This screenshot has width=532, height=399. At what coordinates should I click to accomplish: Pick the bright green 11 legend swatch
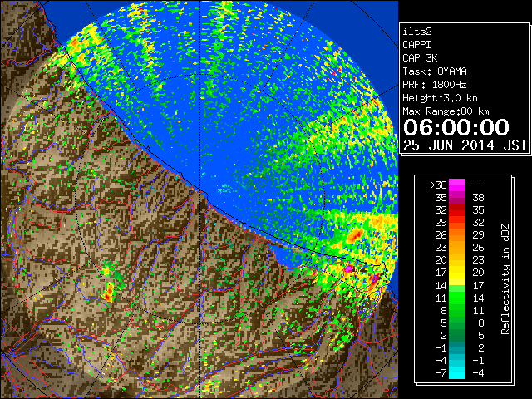[457, 298]
